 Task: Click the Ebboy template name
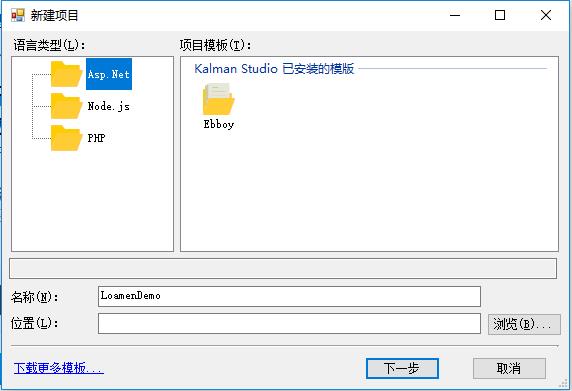[x=219, y=124]
